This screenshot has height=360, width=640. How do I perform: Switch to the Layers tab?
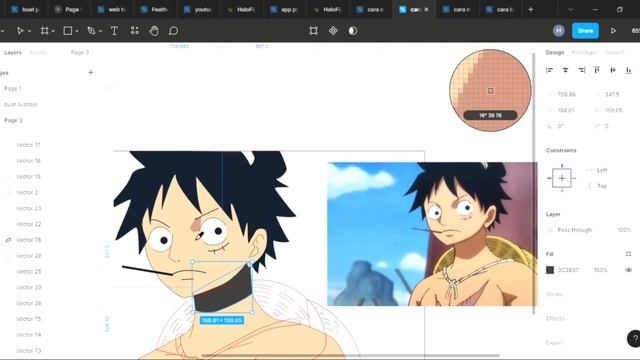[13, 53]
